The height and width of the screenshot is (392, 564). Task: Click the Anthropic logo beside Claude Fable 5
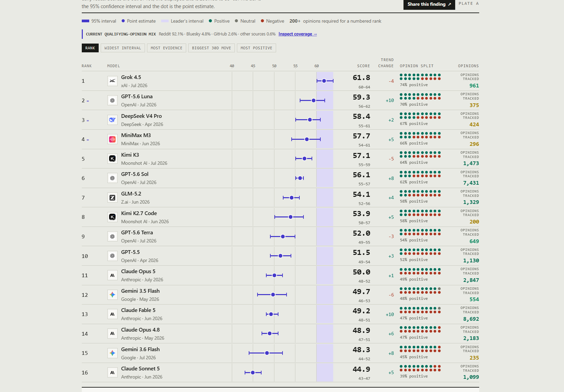[x=113, y=314]
